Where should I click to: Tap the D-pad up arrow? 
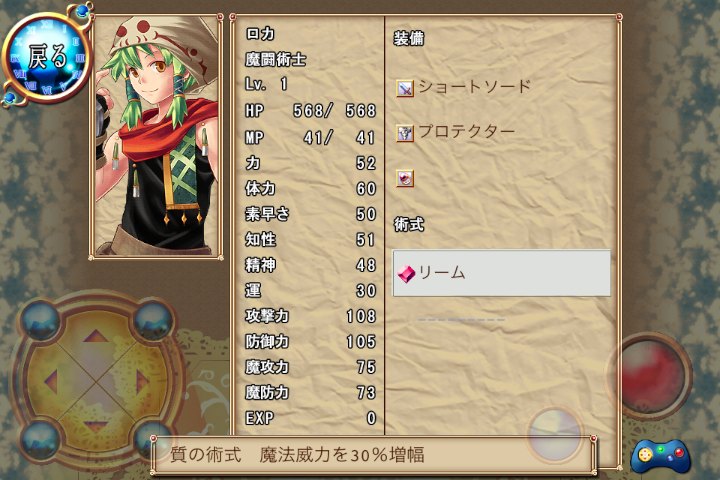pyautogui.click(x=96, y=337)
